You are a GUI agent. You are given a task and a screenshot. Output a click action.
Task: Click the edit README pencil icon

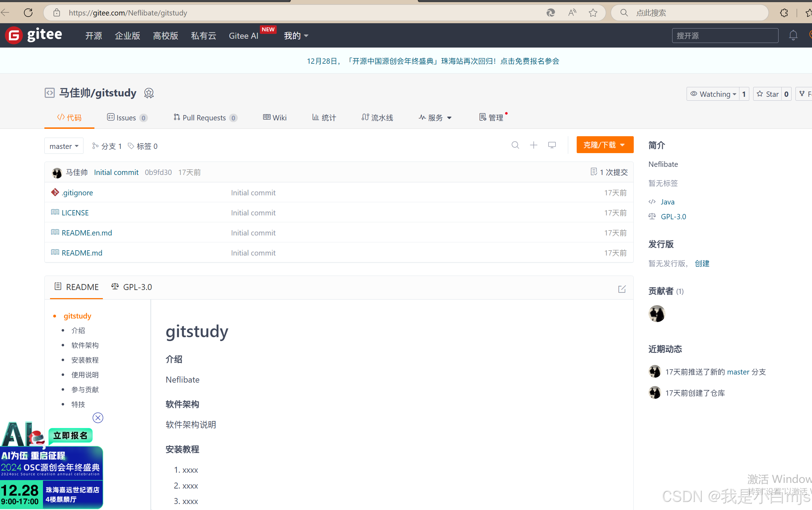point(622,289)
